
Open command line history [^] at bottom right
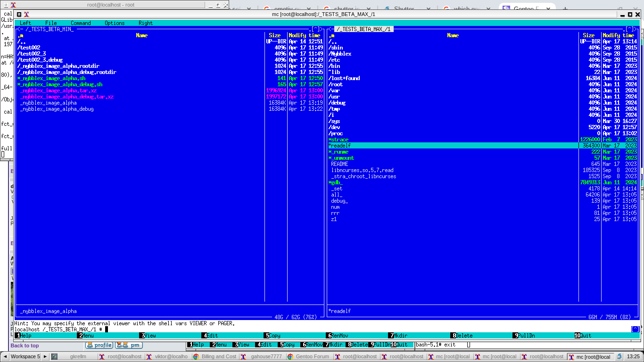(x=636, y=329)
